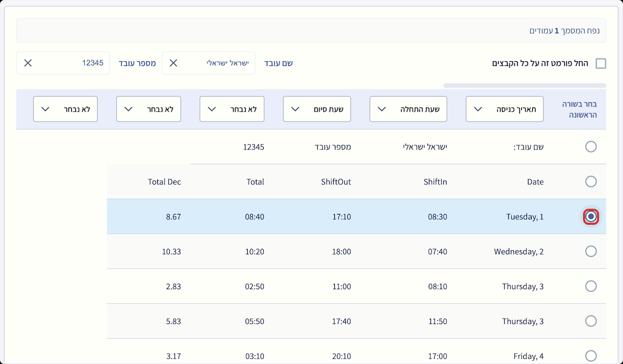Image resolution: width=623 pixels, height=364 pixels.
Task: Click the ShiftOut column header cell
Action: click(x=341, y=182)
